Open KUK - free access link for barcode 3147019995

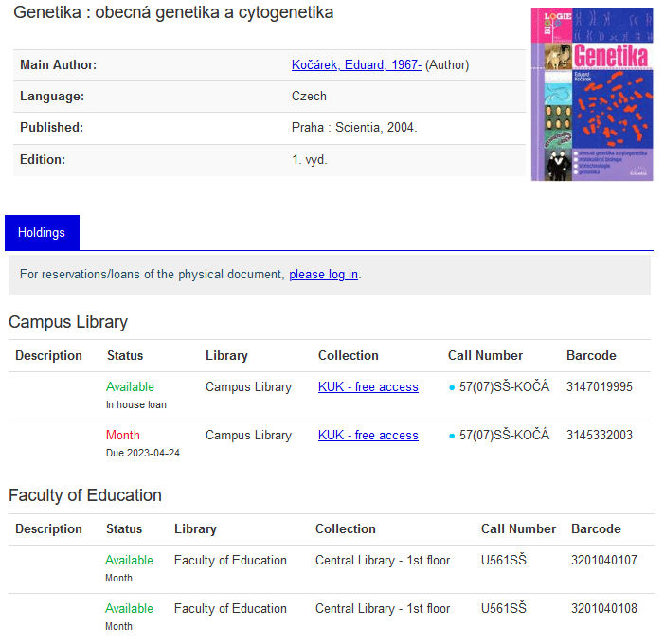point(368,386)
